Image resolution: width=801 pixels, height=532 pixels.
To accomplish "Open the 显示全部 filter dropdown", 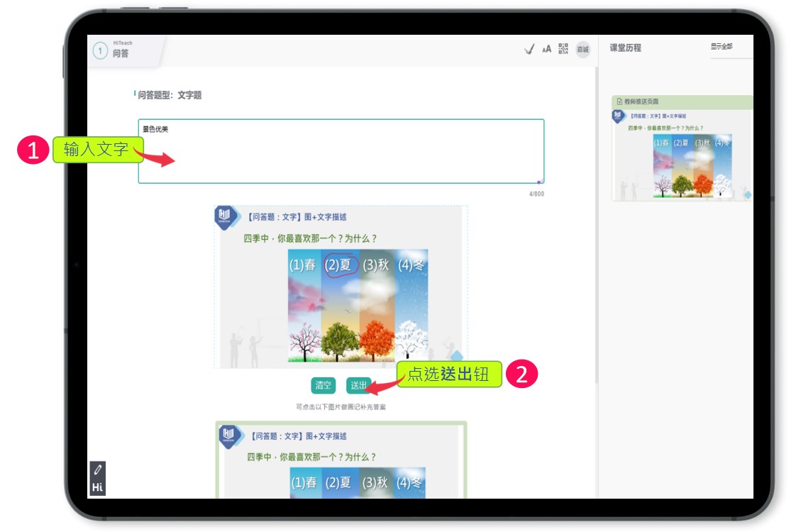I will (x=722, y=47).
